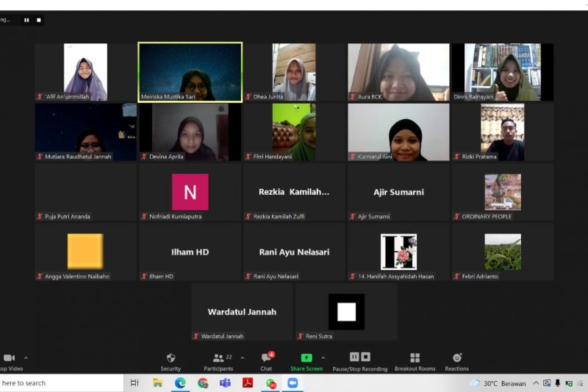This screenshot has width=588, height=392.
Task: Select Aura BCK's video tile
Action: click(398, 72)
